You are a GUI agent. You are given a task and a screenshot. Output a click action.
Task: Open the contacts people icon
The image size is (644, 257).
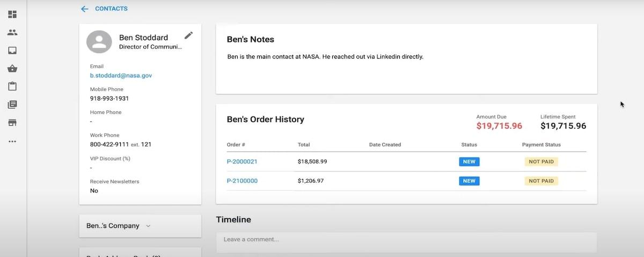[12, 32]
